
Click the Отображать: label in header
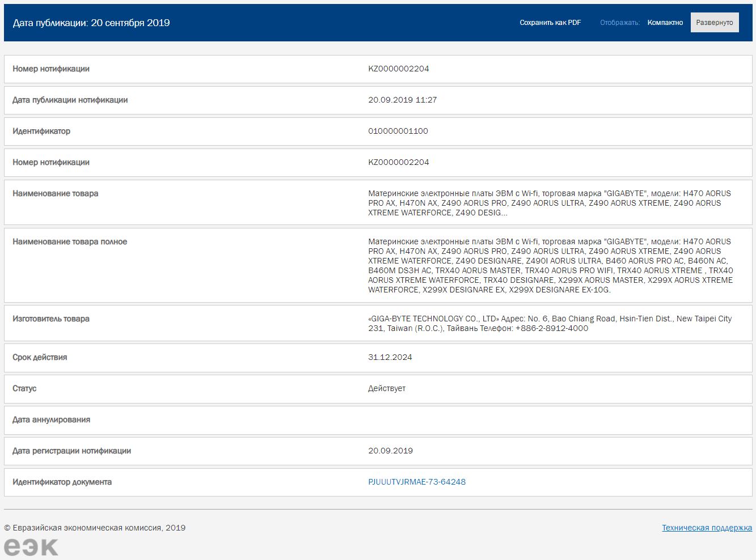pyautogui.click(x=620, y=23)
